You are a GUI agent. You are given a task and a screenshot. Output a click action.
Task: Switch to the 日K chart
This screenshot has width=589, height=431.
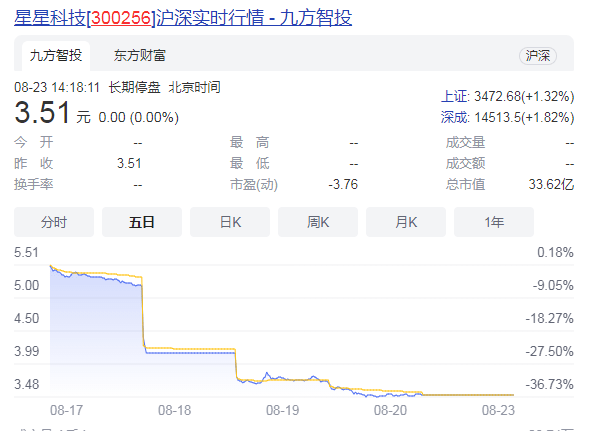point(230,222)
